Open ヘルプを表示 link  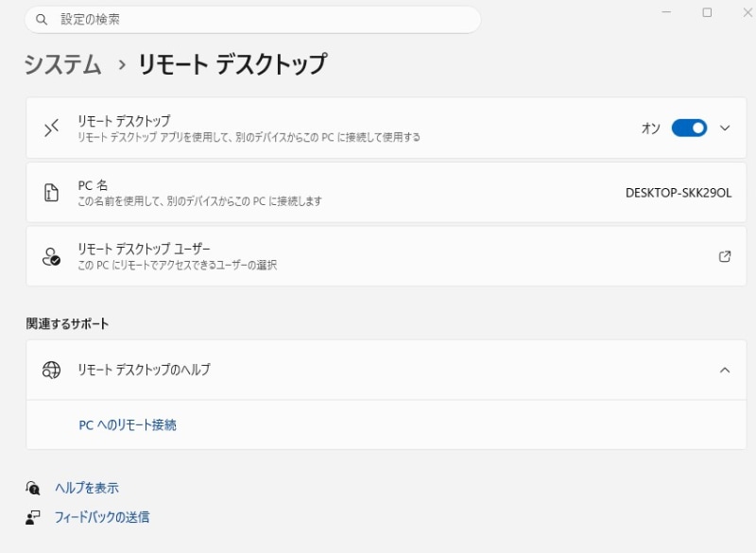point(87,488)
